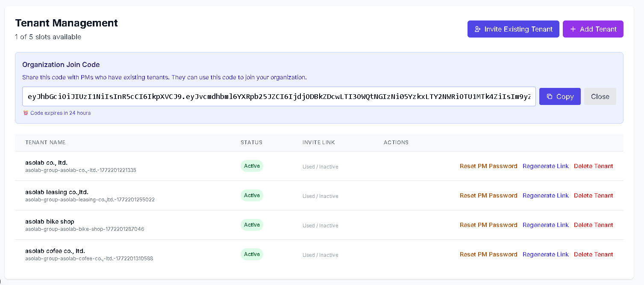Click the plus icon in Add Tenant
The image size is (644, 285).
tap(573, 29)
